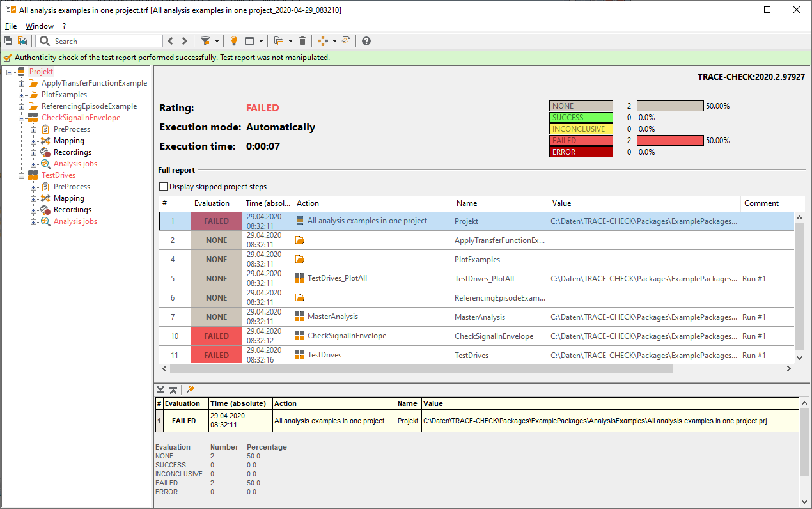Click the Value column header
This screenshot has height=509, width=812.
coord(644,203)
